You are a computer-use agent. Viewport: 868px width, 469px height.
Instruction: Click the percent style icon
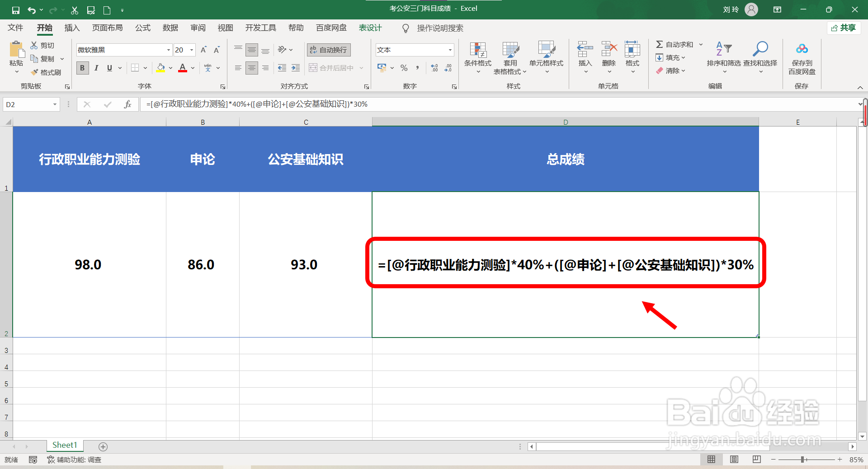pyautogui.click(x=404, y=68)
